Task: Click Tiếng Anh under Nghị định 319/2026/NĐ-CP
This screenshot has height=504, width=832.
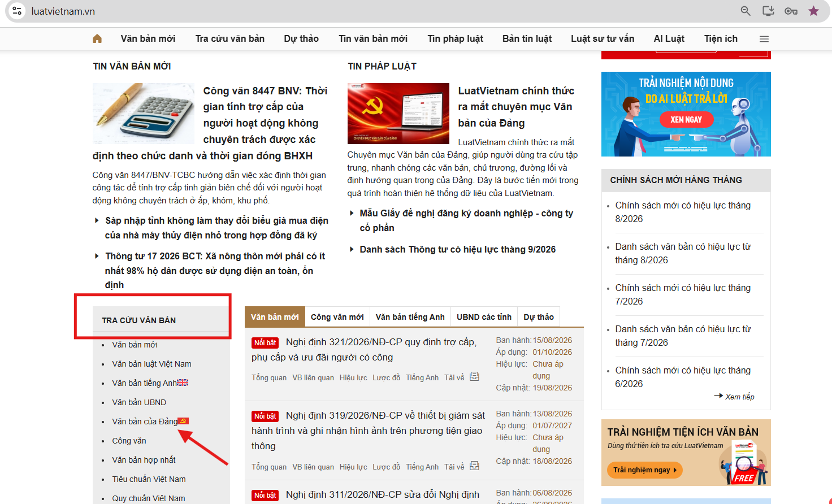Action: [422, 467]
